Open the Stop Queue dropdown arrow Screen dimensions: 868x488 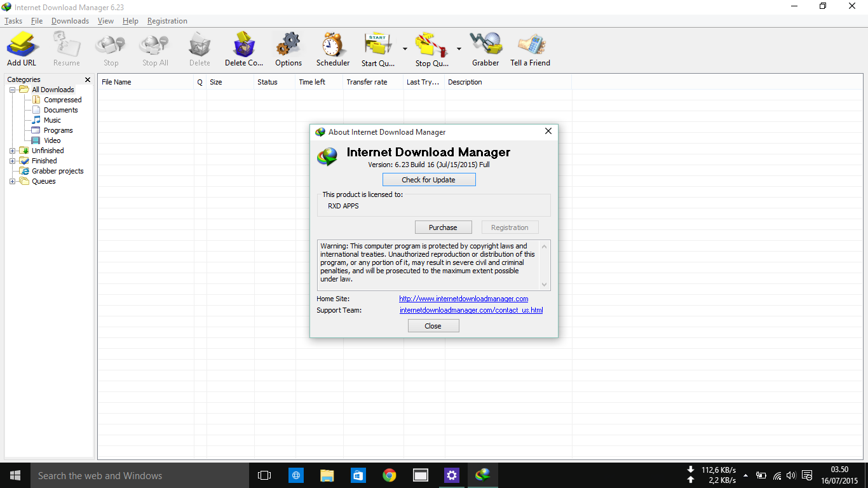click(459, 48)
